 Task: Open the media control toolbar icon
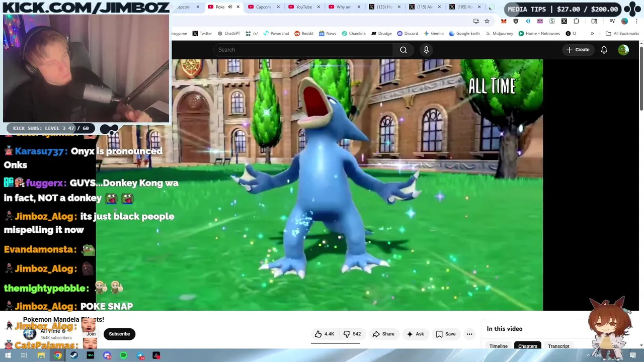(x=612, y=21)
